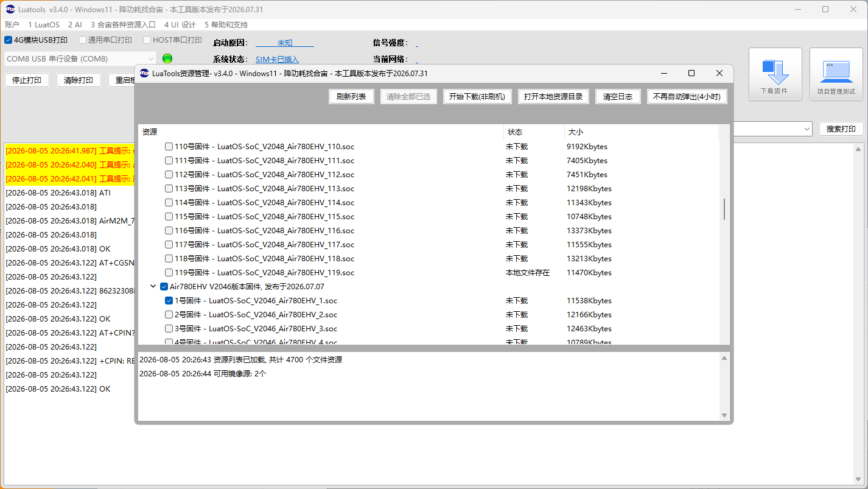This screenshot has height=489, width=868.
Task: Toggle the 4G模块USB打印 checkbox
Action: pos(8,40)
